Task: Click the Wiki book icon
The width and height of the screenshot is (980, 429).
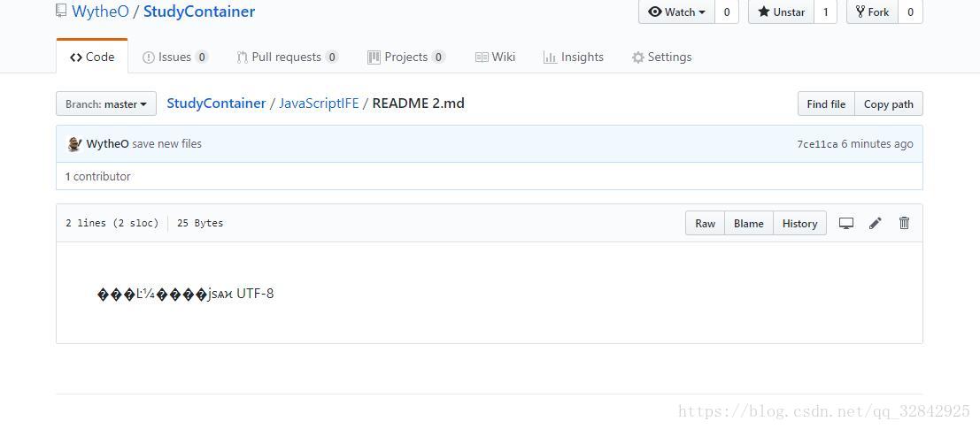Action: [482, 57]
